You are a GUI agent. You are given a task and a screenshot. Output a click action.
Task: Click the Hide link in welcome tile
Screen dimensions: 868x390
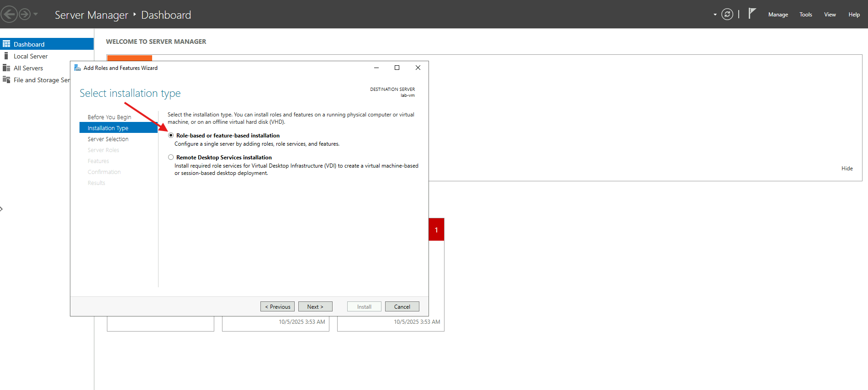[847, 168]
